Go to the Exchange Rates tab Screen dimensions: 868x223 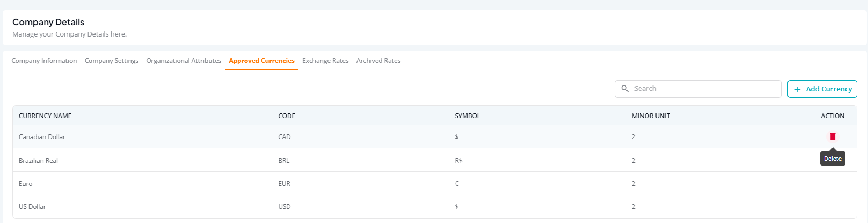click(325, 61)
